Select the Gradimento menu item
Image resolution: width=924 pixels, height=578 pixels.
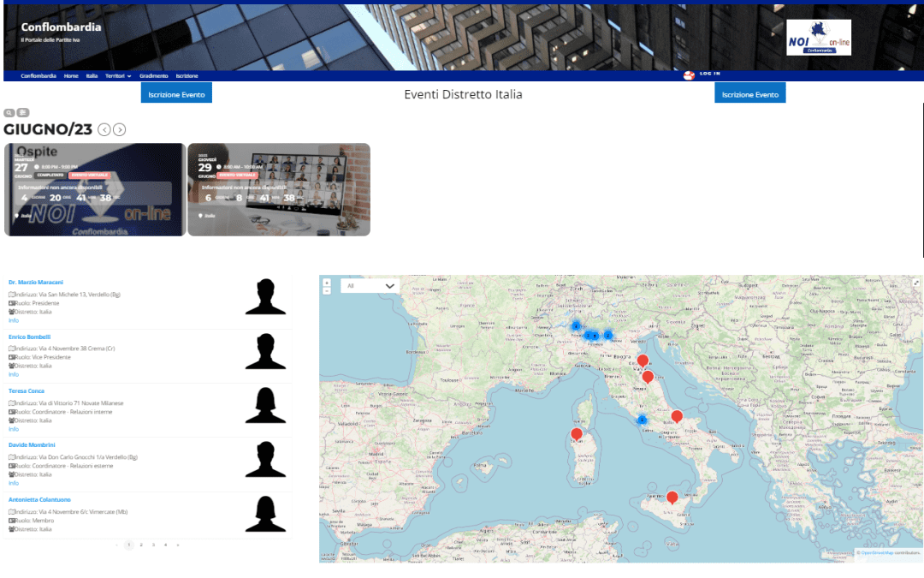[154, 75]
